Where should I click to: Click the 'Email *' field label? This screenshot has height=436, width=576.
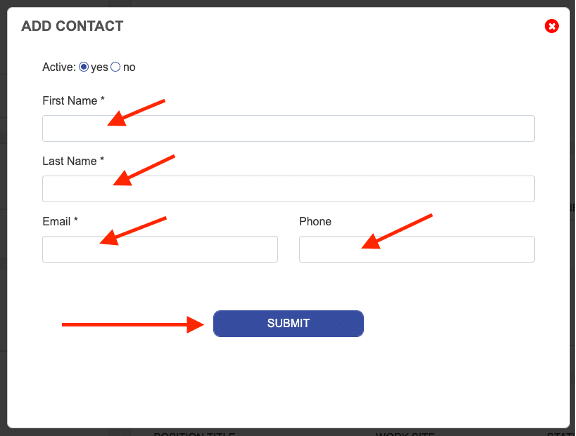(60, 221)
